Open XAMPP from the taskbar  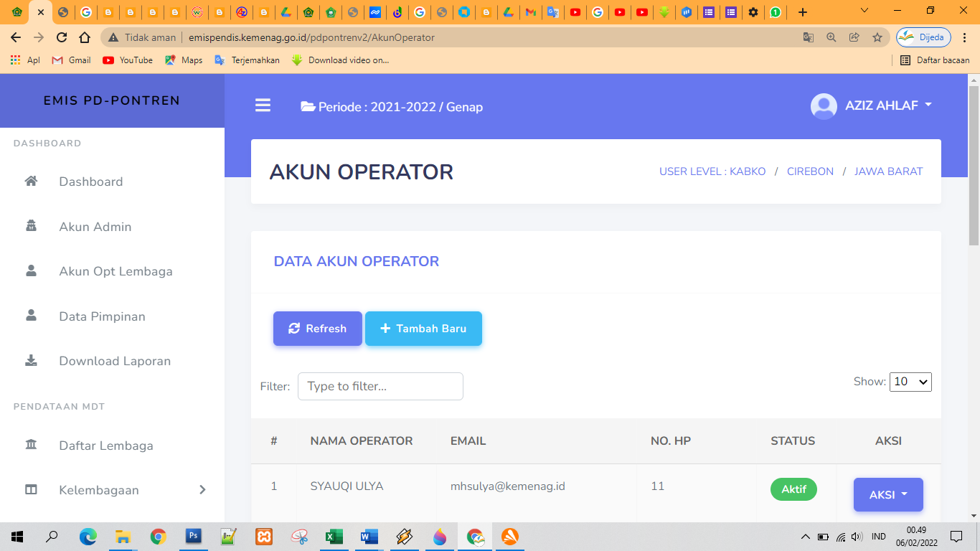[x=263, y=536]
